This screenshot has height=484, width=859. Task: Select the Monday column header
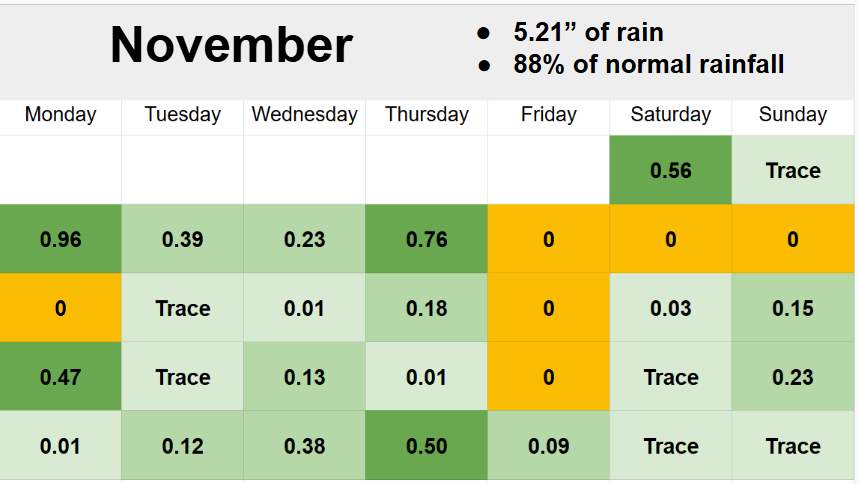61,114
